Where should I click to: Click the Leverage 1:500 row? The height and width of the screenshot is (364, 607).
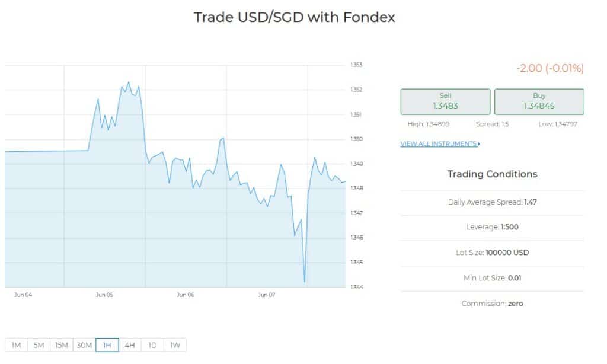(x=492, y=227)
